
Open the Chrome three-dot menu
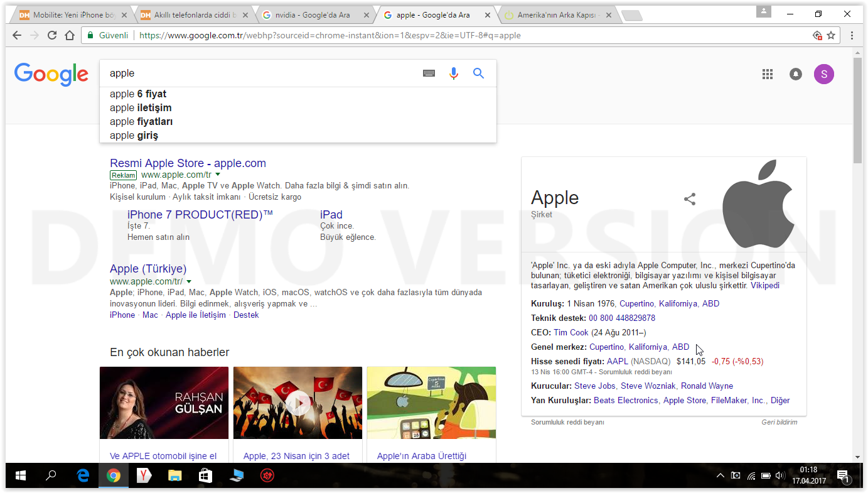pos(852,36)
